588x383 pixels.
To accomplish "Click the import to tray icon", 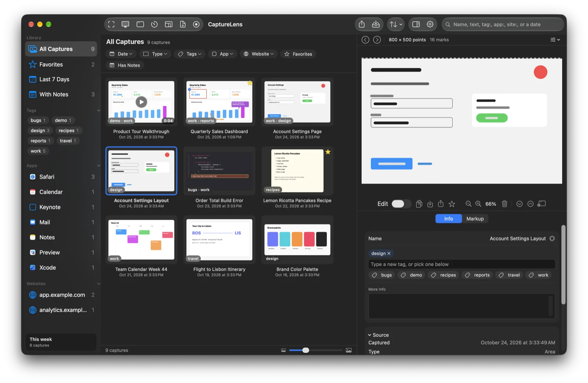I will (x=376, y=24).
